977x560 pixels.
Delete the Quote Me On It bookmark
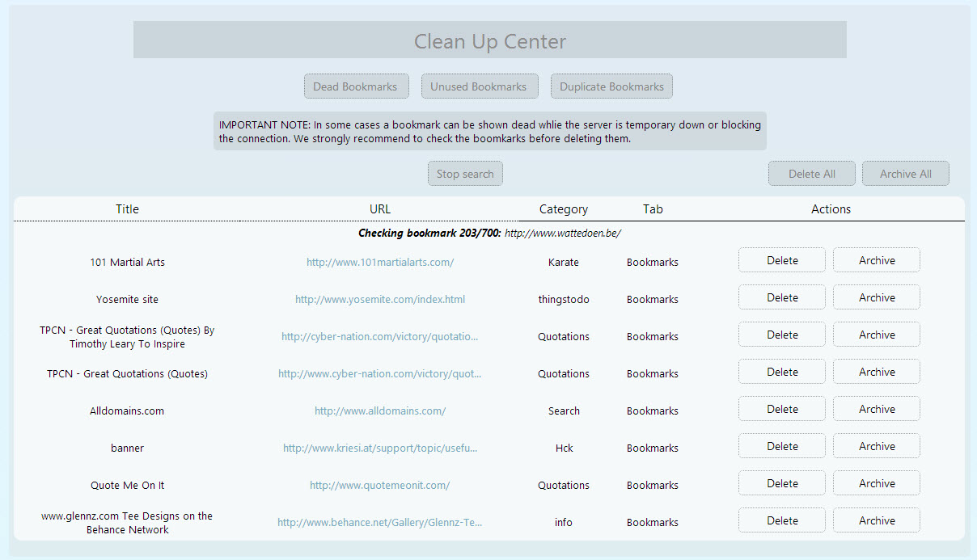[781, 483]
